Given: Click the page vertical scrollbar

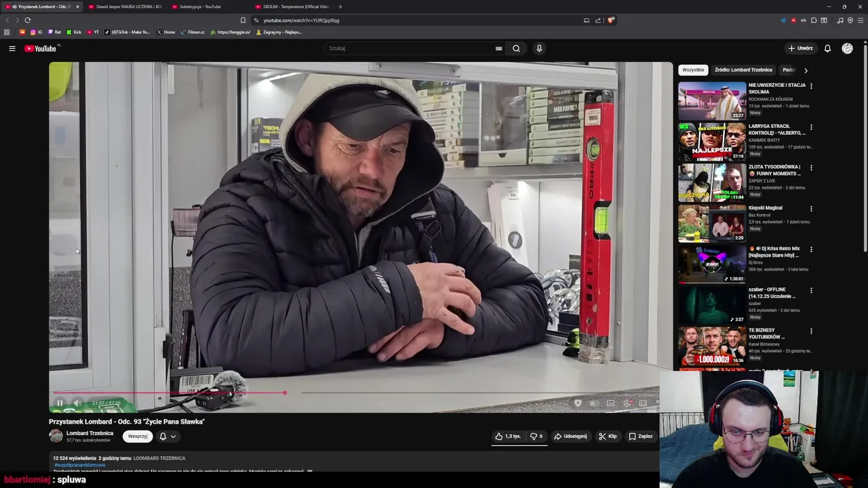Looking at the screenshot, I should [x=865, y=149].
